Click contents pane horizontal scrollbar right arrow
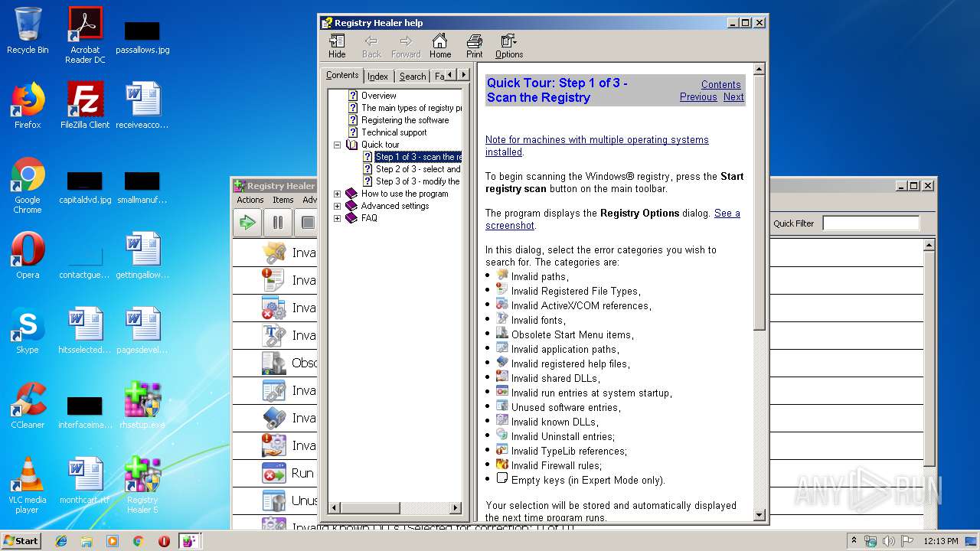 pos(456,507)
